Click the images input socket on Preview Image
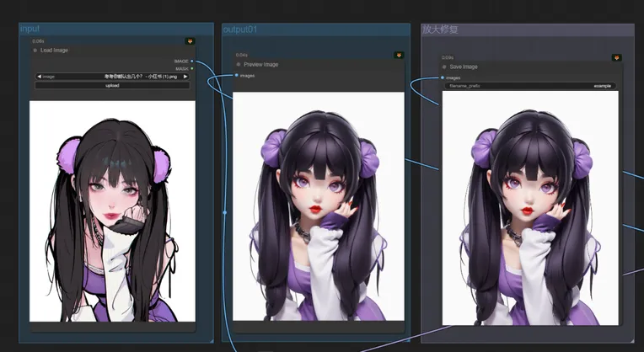Image resolution: width=644 pixels, height=352 pixels. 237,76
